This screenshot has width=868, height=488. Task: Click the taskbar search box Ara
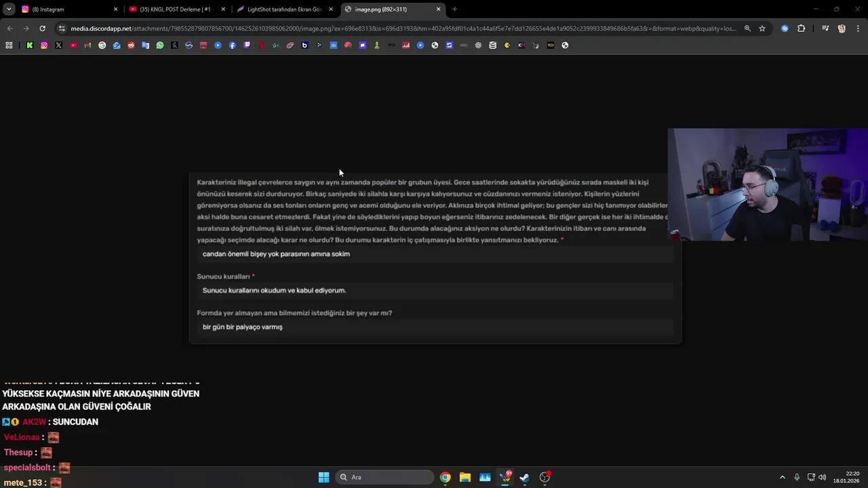click(385, 477)
